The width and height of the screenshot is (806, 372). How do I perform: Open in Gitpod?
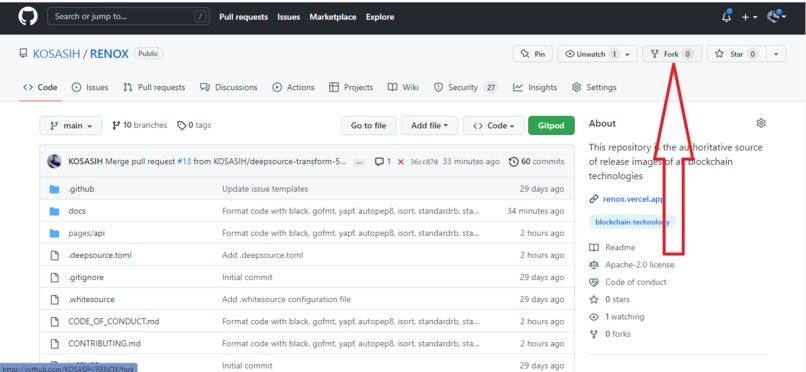pyautogui.click(x=551, y=125)
